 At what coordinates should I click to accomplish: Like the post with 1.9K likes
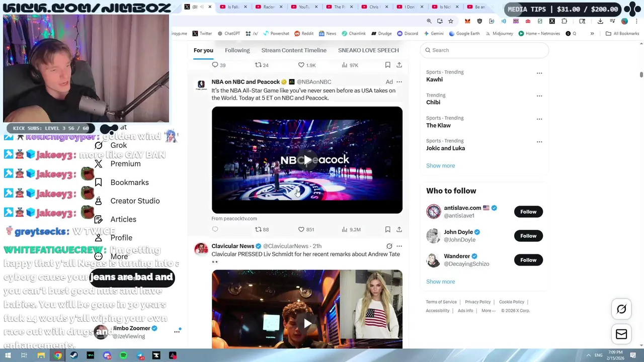[306, 65]
